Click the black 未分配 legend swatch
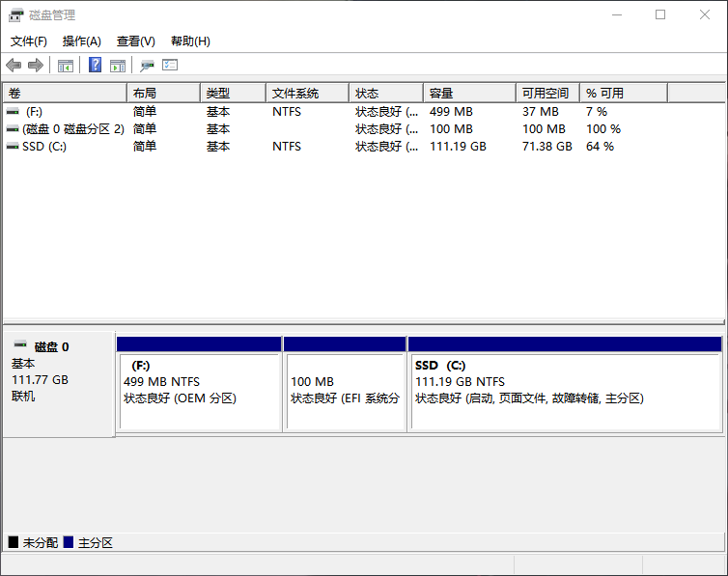 pos(14,542)
